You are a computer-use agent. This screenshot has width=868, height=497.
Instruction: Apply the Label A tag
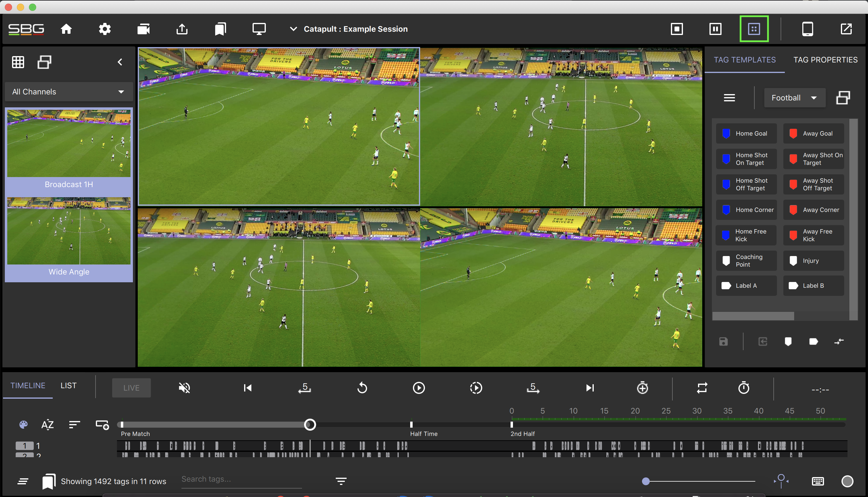point(746,286)
